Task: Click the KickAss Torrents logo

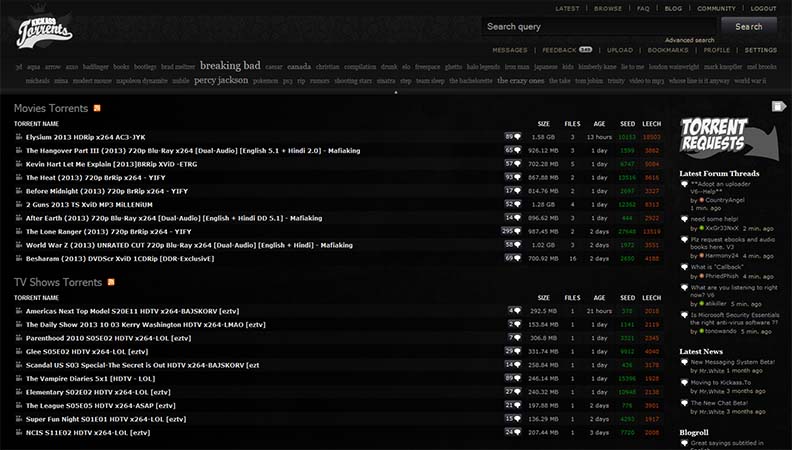Action: point(44,33)
